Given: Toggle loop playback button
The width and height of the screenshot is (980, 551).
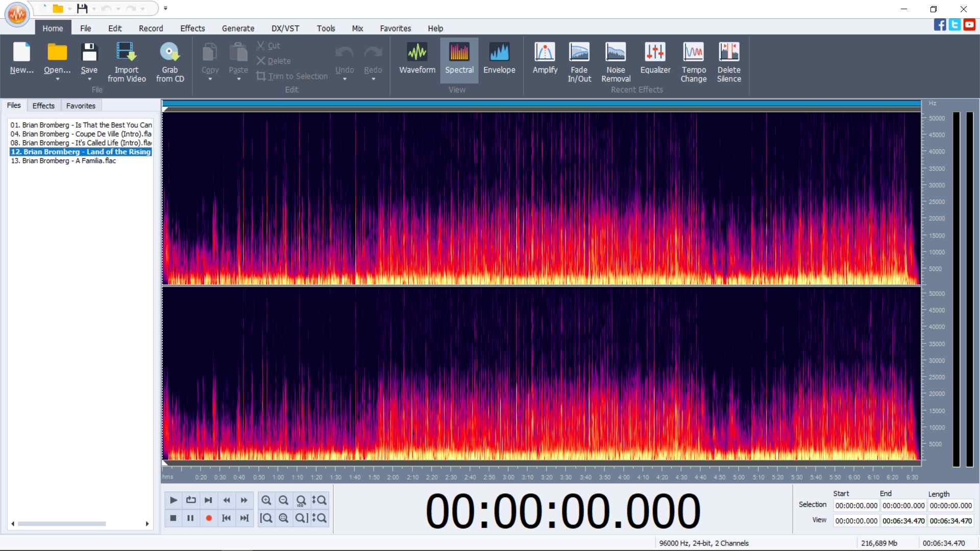Looking at the screenshot, I should click(191, 500).
